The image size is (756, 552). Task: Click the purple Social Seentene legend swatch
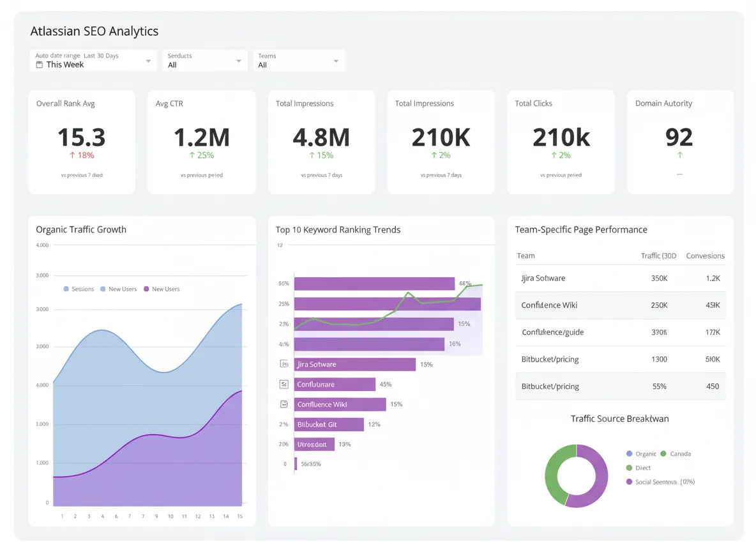pyautogui.click(x=631, y=482)
